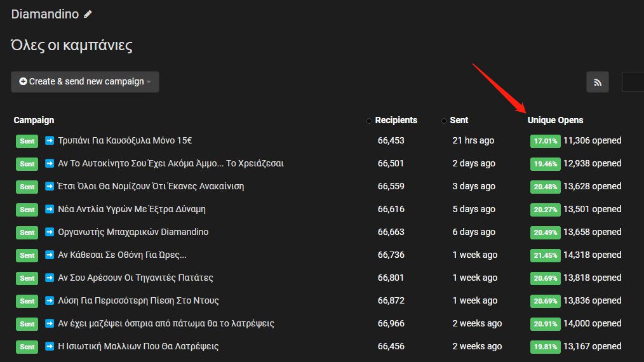This screenshot has width=644, height=362.
Task: Click blue arrow icon beside Τρυπάνι campaign
Action: pos(50,140)
